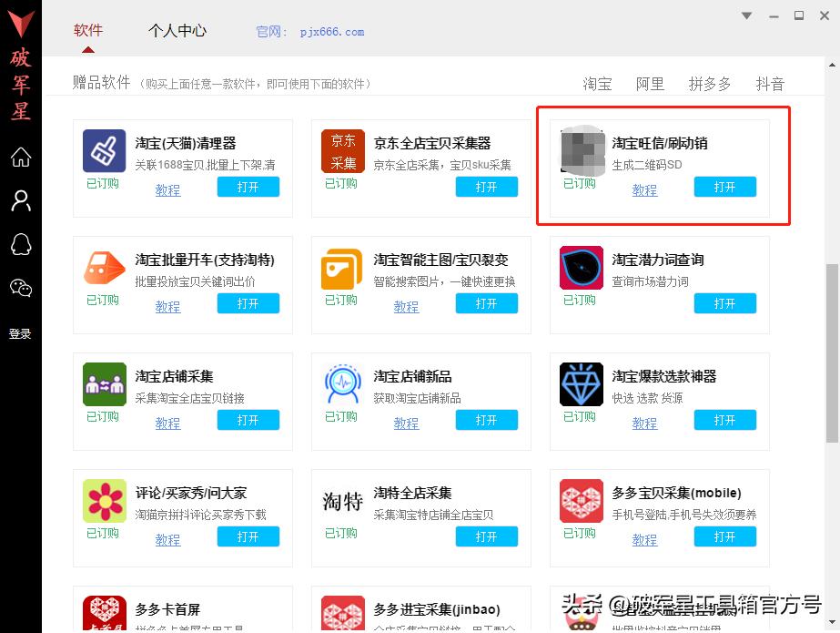Select the 京东采集 red square app icon
Image resolution: width=840 pixels, height=633 pixels.
[x=341, y=151]
